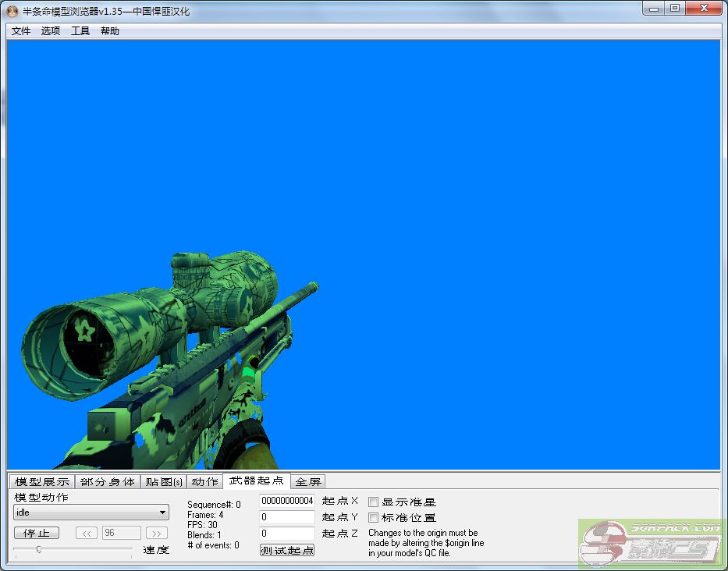Switch to the 模型展示 tab
728x571 pixels.
[42, 481]
